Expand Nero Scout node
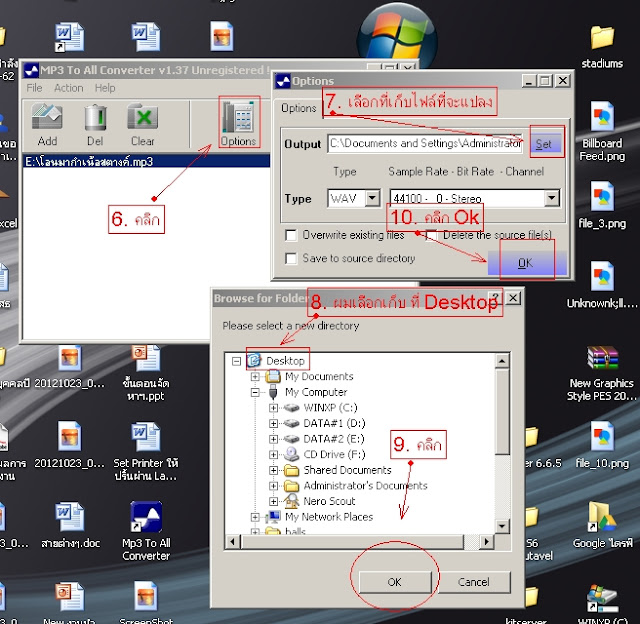640x624 pixels. (x=273, y=501)
